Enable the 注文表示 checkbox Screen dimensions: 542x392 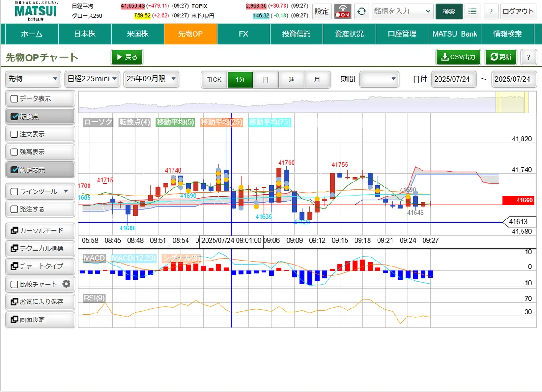14,134
